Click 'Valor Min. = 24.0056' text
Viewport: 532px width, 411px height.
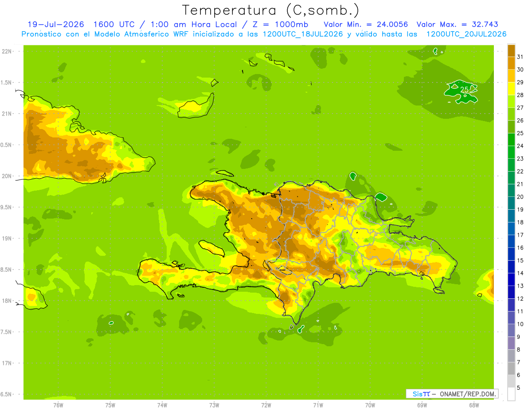click(366, 24)
